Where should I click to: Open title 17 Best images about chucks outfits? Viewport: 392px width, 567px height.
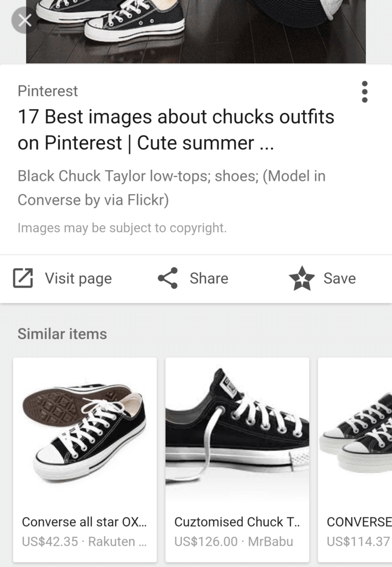click(176, 129)
